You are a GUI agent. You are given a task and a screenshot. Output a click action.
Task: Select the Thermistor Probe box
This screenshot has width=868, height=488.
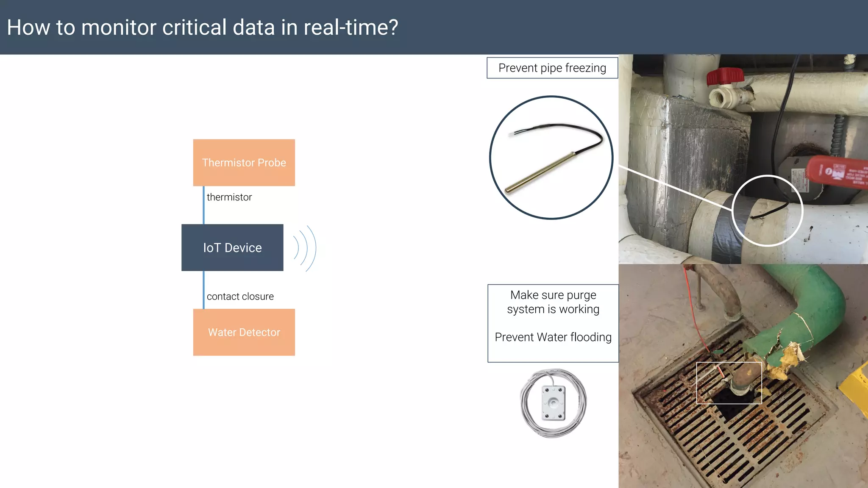(244, 163)
